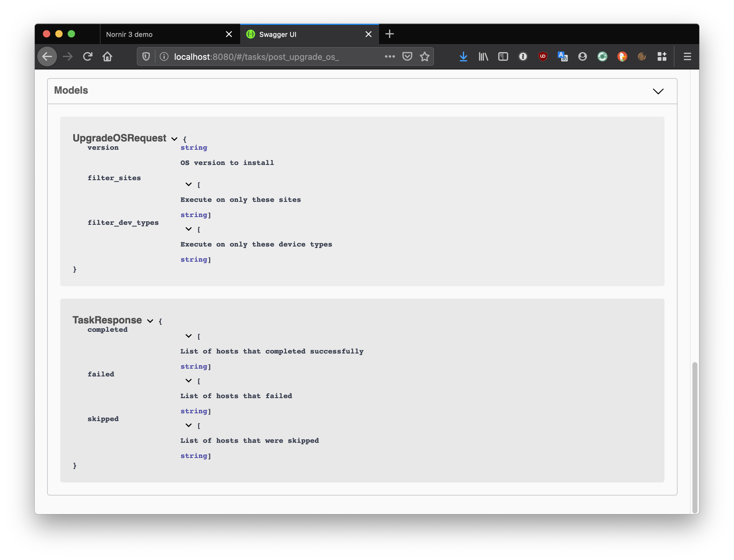Click the 'skipped' property name
Viewport: 734px width, 560px height.
tap(103, 419)
